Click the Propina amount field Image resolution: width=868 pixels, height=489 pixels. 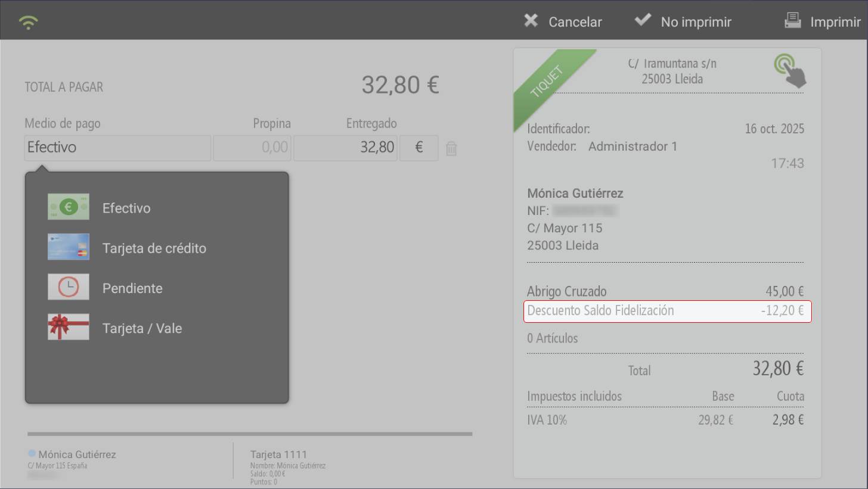coord(252,148)
